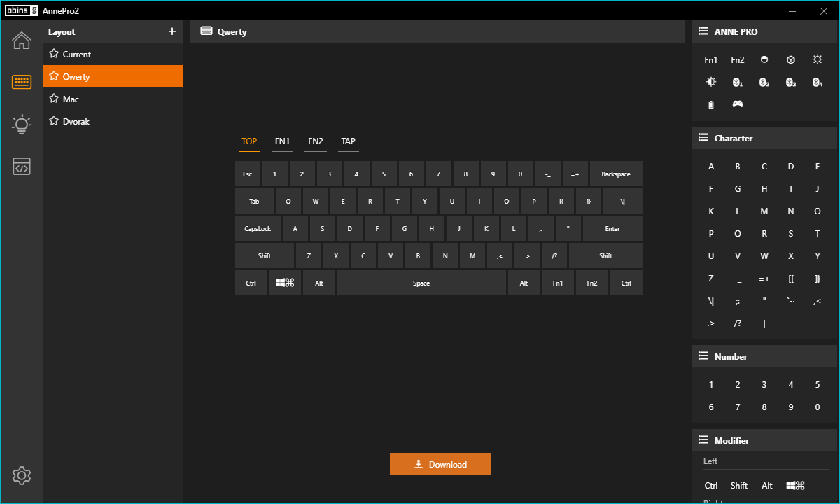Click the Enter key on keyboard layout
Image resolution: width=840 pixels, height=504 pixels.
[612, 228]
